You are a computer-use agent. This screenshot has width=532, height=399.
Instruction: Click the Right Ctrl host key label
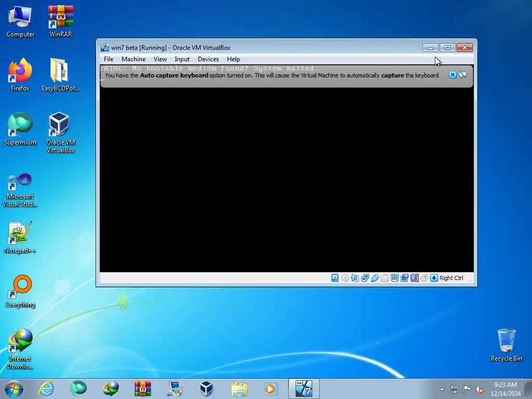[x=451, y=278]
